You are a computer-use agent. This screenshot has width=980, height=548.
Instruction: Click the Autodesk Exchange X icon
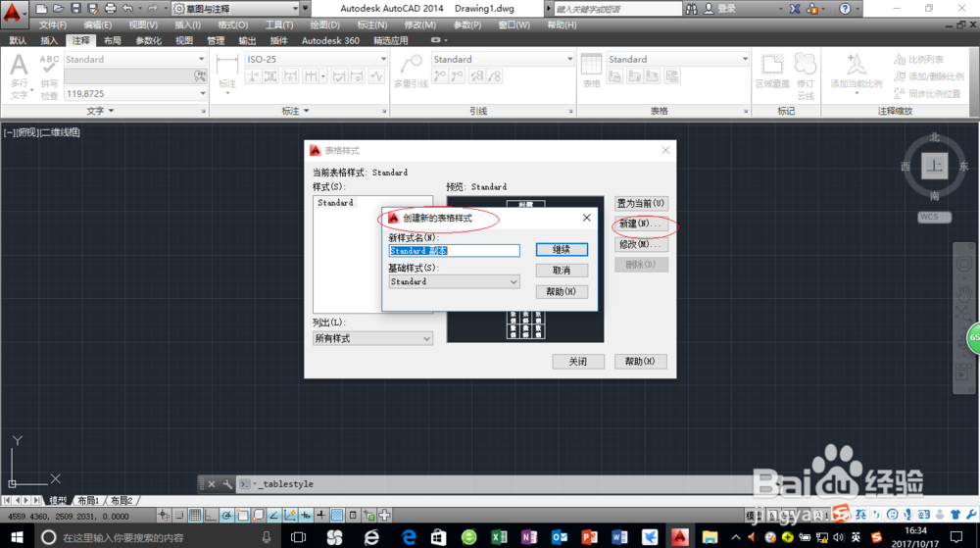click(795, 9)
